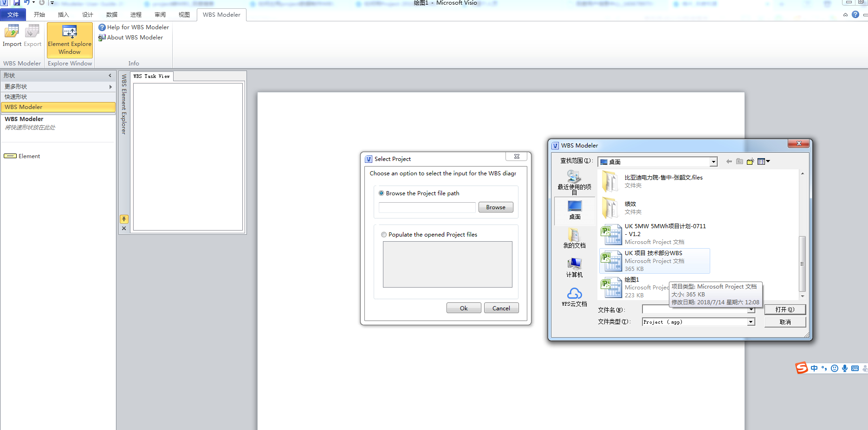Open the Customize Quick Access Toolbar dropdown
Screen dimensions: 868x430
point(52,3)
